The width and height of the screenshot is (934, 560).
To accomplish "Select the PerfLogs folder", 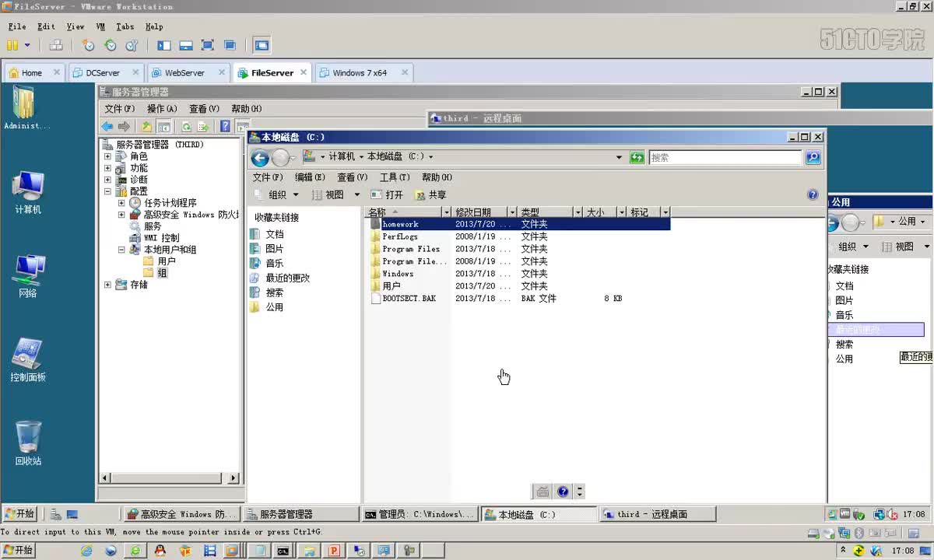I will tap(400, 236).
